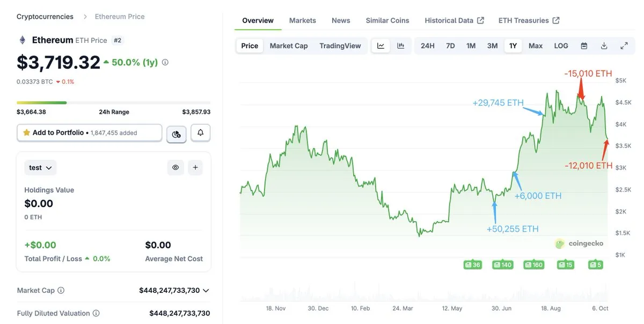This screenshot has height=324, width=644.
Task: Click the price alert bell icon
Action: coord(200,133)
